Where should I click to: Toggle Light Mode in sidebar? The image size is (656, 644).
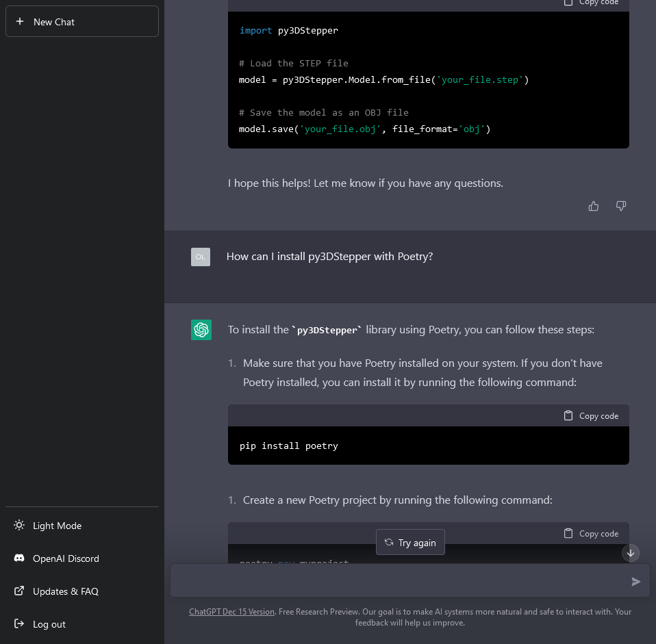[57, 526]
